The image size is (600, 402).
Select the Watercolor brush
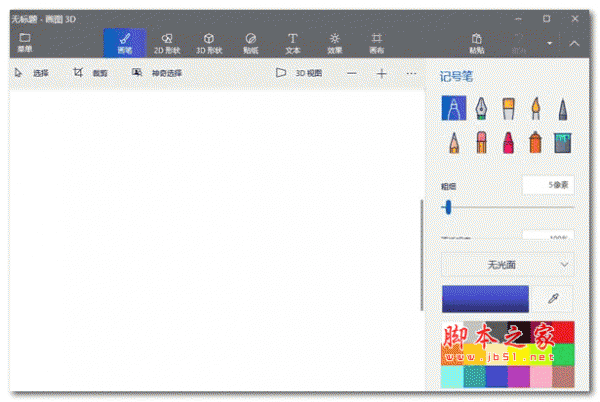(x=536, y=108)
